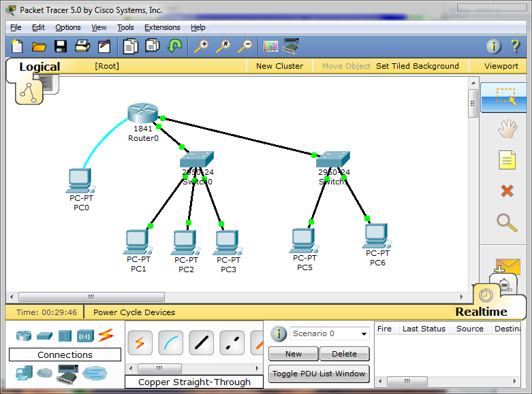
Task: Switch to the Logical workspace tab
Action: [40, 67]
